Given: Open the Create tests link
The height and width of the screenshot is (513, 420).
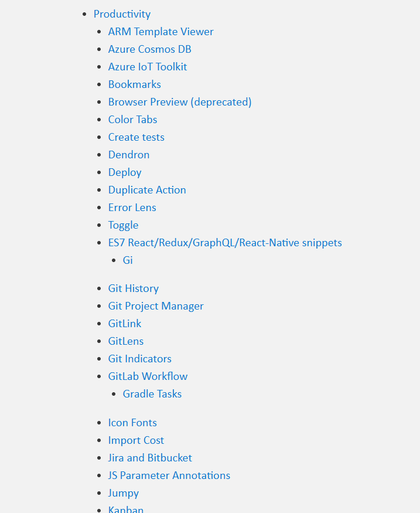Looking at the screenshot, I should (x=136, y=137).
